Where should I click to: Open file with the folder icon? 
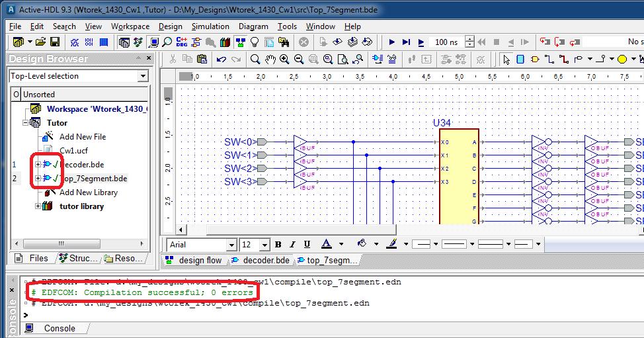tap(40, 42)
